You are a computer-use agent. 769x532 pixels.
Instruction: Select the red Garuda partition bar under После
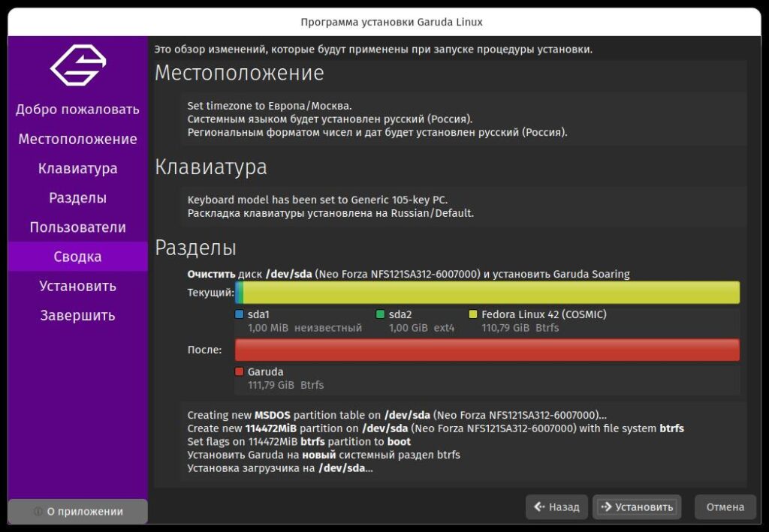click(x=487, y=350)
